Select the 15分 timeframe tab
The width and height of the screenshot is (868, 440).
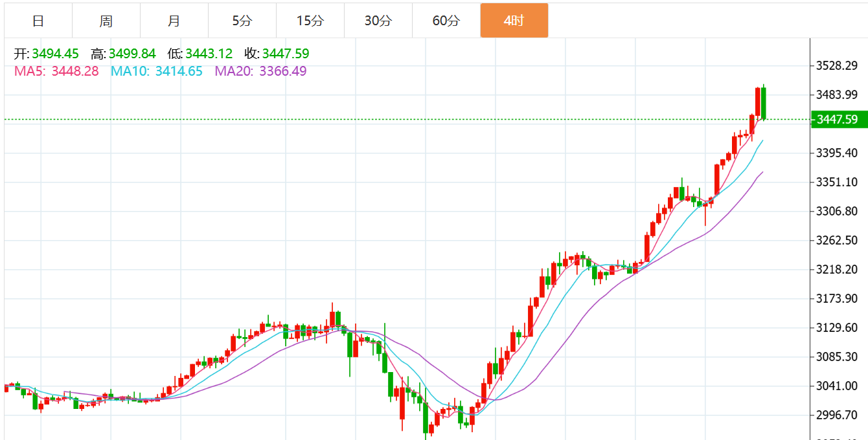[310, 21]
